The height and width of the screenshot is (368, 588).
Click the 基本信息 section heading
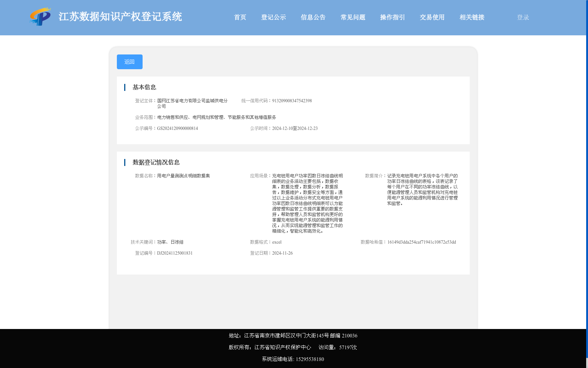[x=144, y=87]
